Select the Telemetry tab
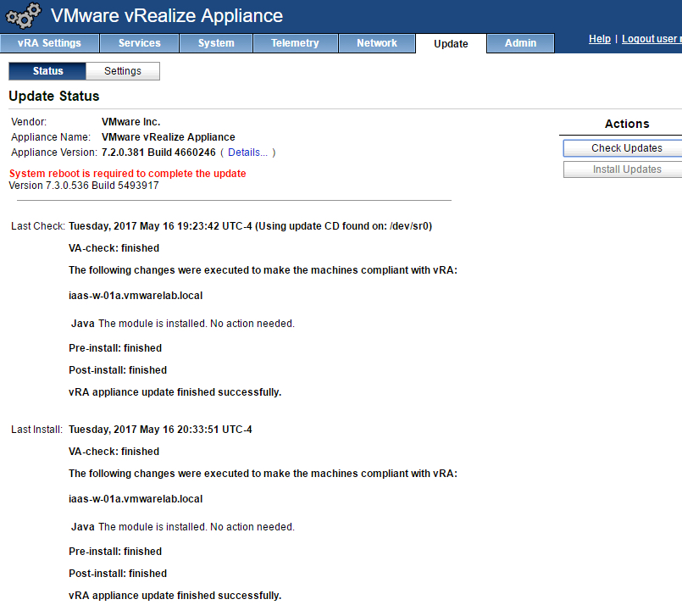The height and width of the screenshot is (616, 682). click(295, 43)
